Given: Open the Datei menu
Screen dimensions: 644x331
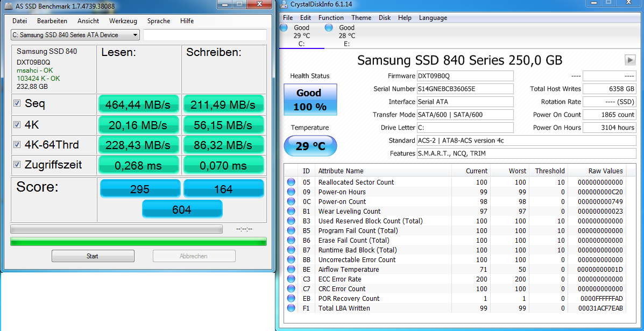Looking at the screenshot, I should click(20, 21).
